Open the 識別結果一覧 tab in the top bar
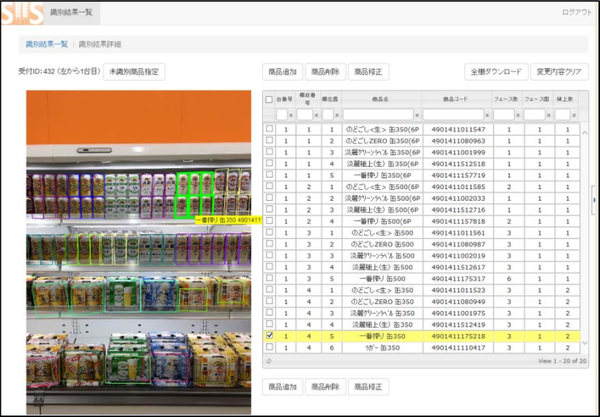 click(72, 13)
